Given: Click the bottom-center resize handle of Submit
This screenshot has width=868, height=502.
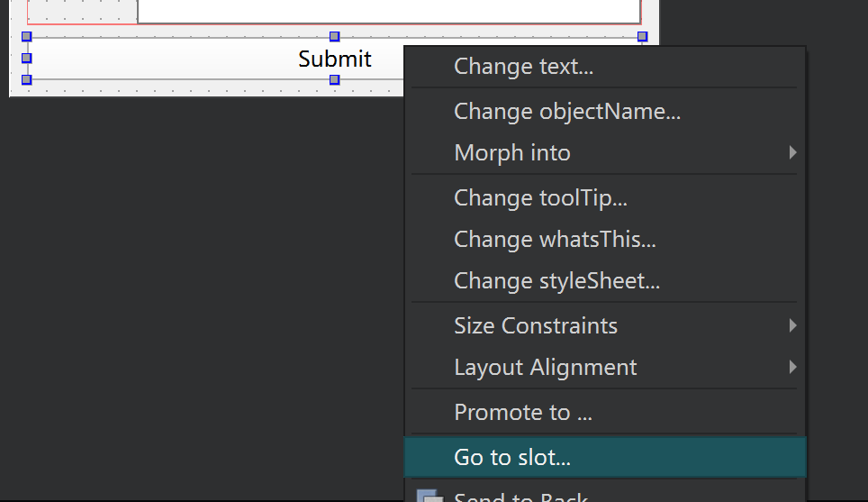Looking at the screenshot, I should click(334, 80).
